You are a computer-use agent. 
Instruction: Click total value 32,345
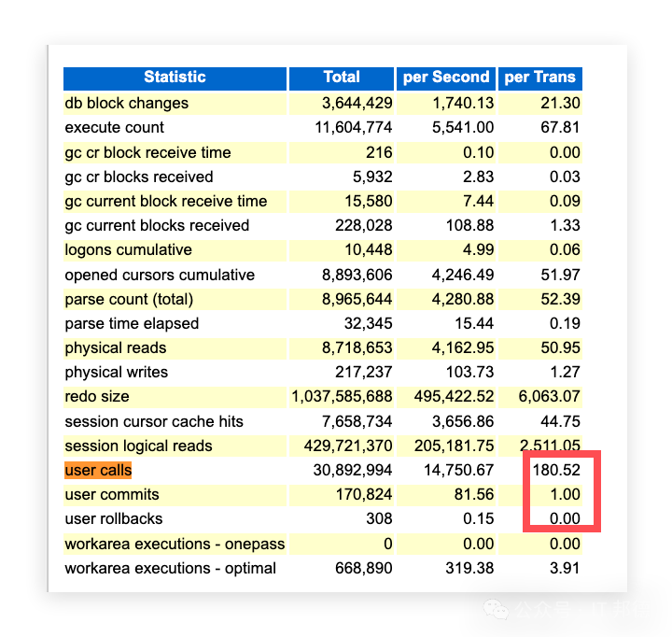368,323
